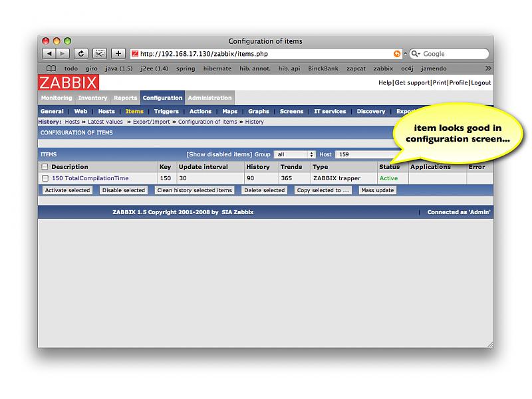Reload the page with the refresh icon
Viewport: 532px width, 399px height.
pos(81,54)
